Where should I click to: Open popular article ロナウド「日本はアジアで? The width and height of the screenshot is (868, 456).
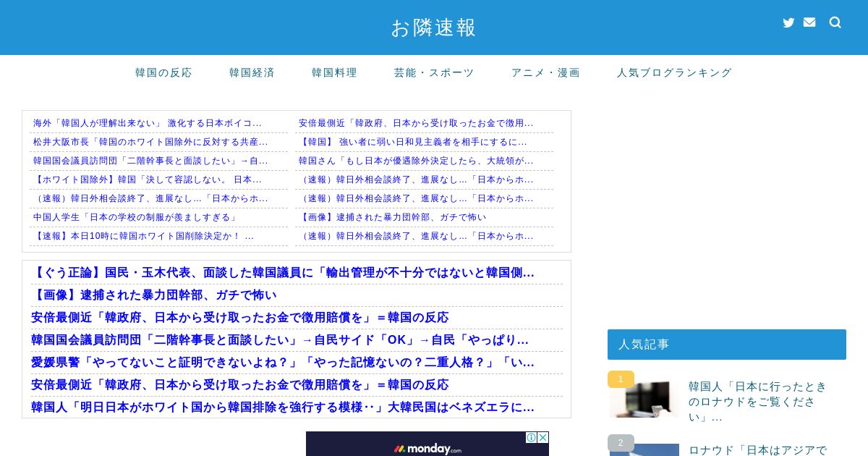click(757, 449)
